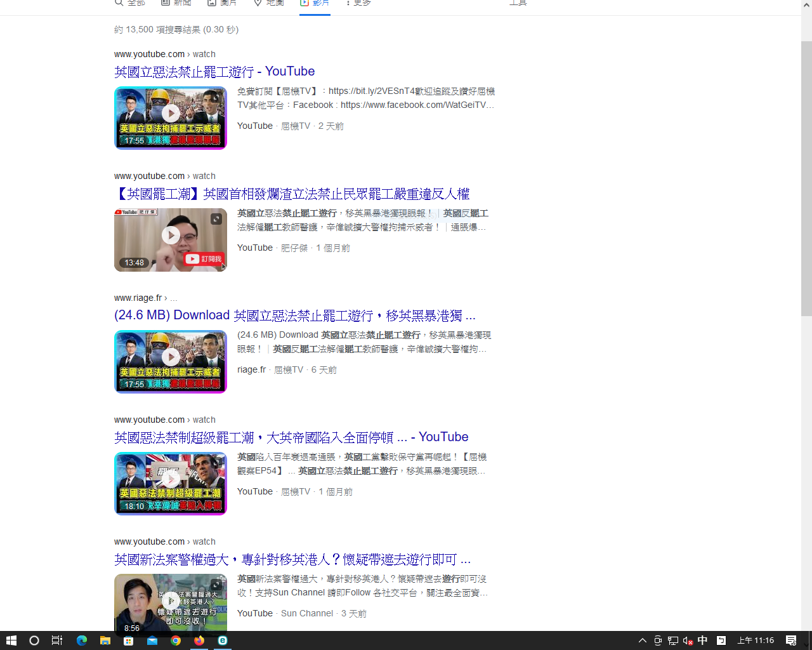The width and height of the screenshot is (812, 650).
Task: Open the '(24.6 MB) Download' result link
Action: [x=295, y=315]
